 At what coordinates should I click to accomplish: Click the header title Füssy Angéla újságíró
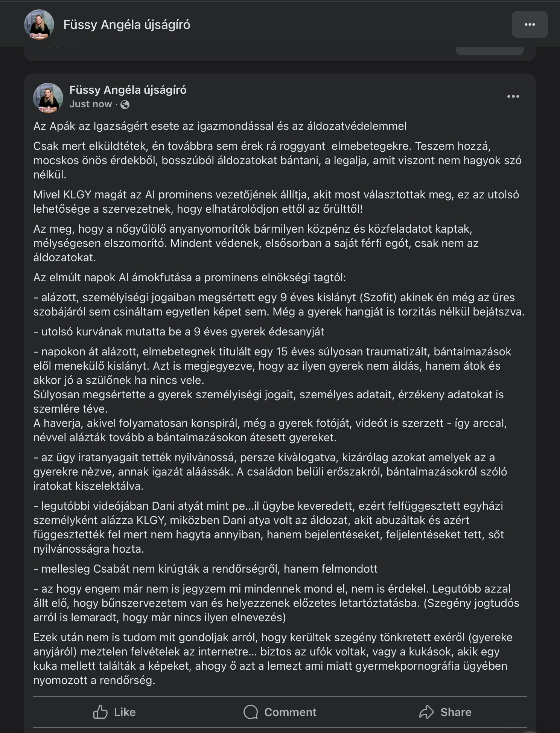point(127,25)
